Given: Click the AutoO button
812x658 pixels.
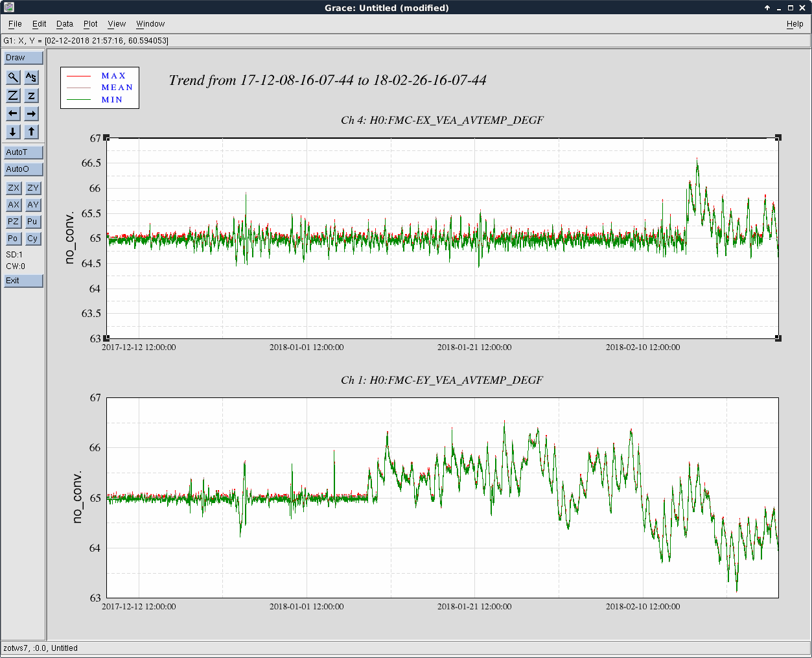Looking at the screenshot, I should pyautogui.click(x=23, y=169).
